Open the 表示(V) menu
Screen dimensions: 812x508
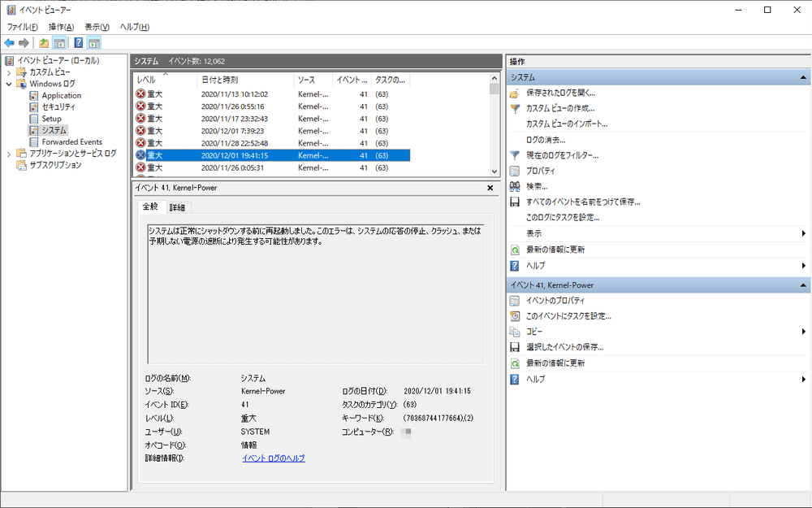tap(97, 27)
